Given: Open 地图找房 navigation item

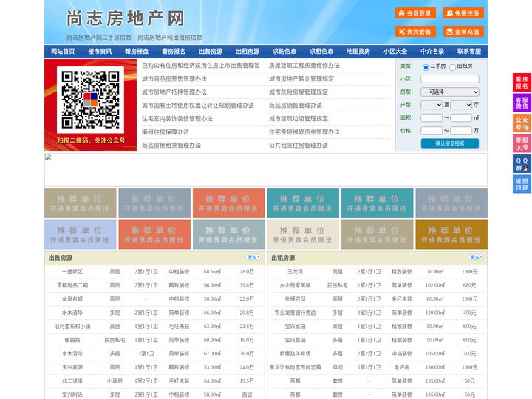Looking at the screenshot, I should 358,51.
